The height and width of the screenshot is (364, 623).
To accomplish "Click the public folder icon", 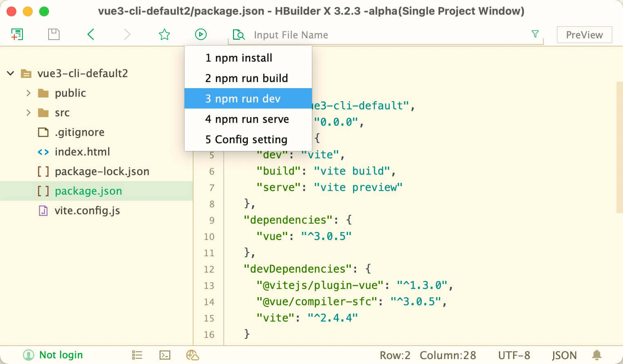I will click(x=43, y=93).
